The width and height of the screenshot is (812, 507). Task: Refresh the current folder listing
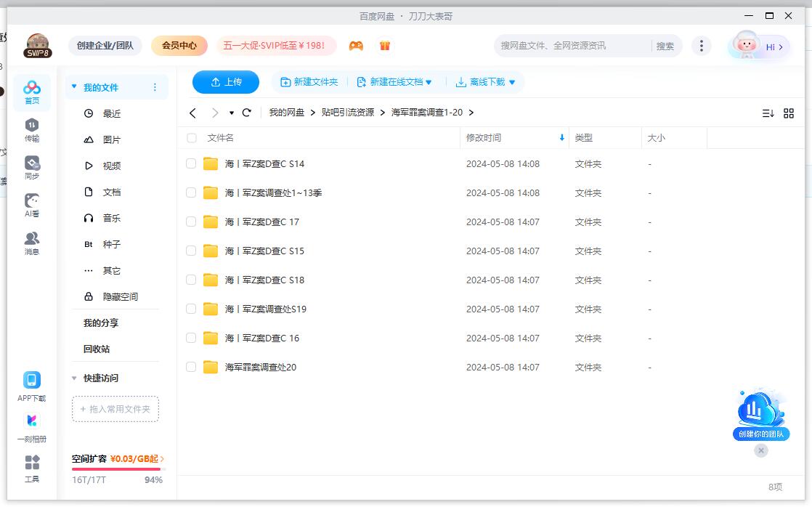[246, 113]
